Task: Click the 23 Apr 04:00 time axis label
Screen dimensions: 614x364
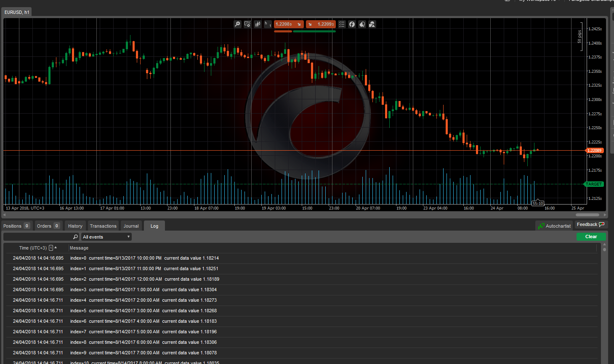Action: click(x=435, y=208)
